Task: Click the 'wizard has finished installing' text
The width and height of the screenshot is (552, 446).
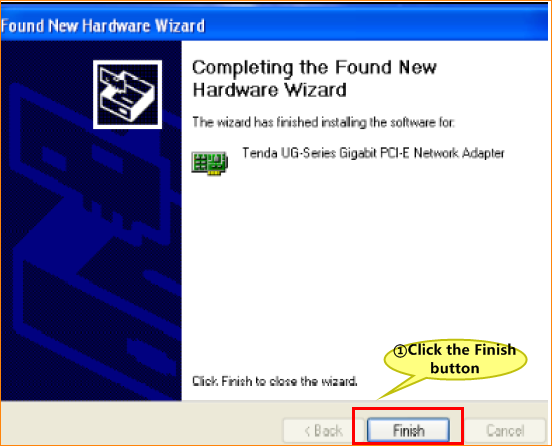Action: click(x=324, y=123)
